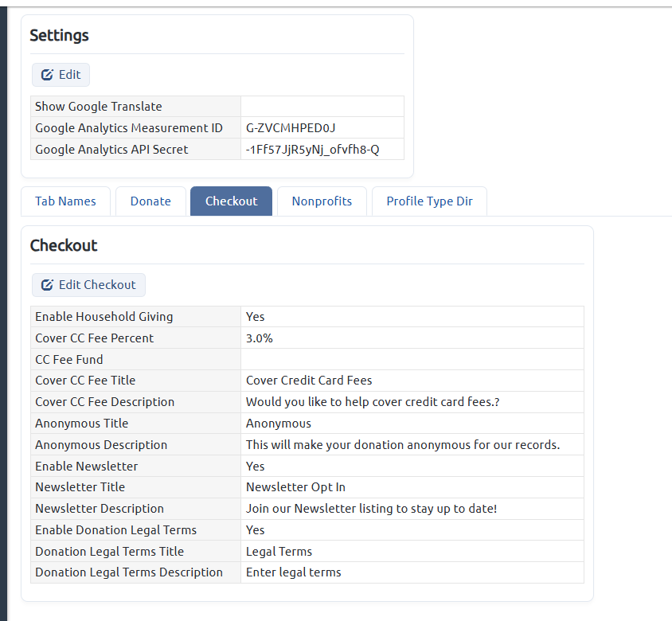Click the Donation Legal Terms Description label
The image size is (672, 621).
point(129,572)
